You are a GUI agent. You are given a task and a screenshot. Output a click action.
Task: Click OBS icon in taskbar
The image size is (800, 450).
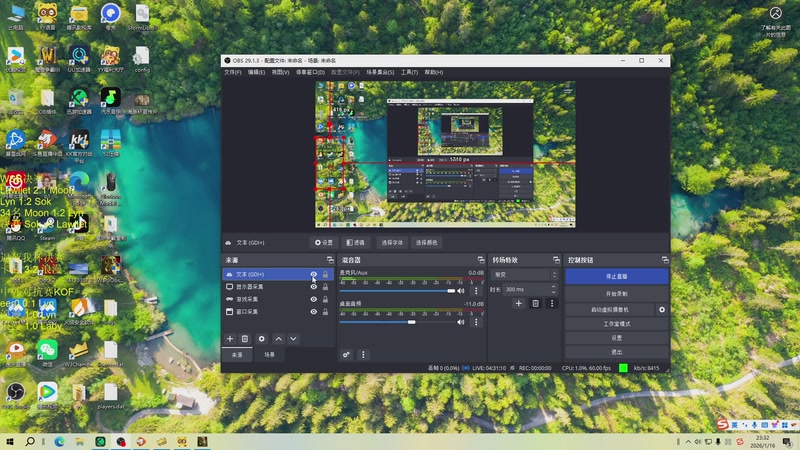tap(121, 441)
